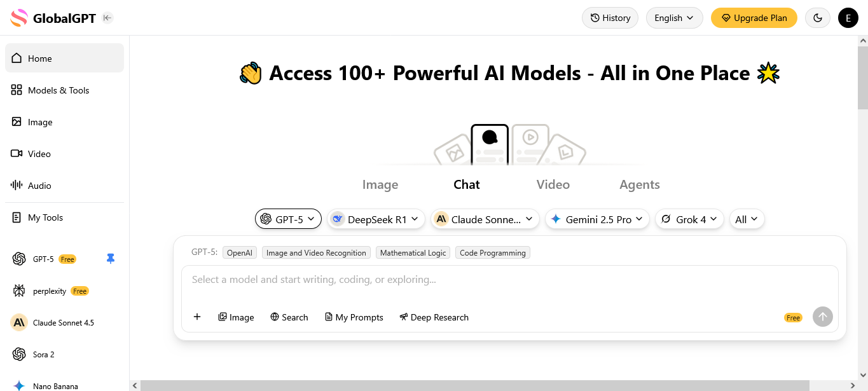Open Sora 2 from the sidebar
This screenshot has height=391, width=868.
tap(44, 354)
